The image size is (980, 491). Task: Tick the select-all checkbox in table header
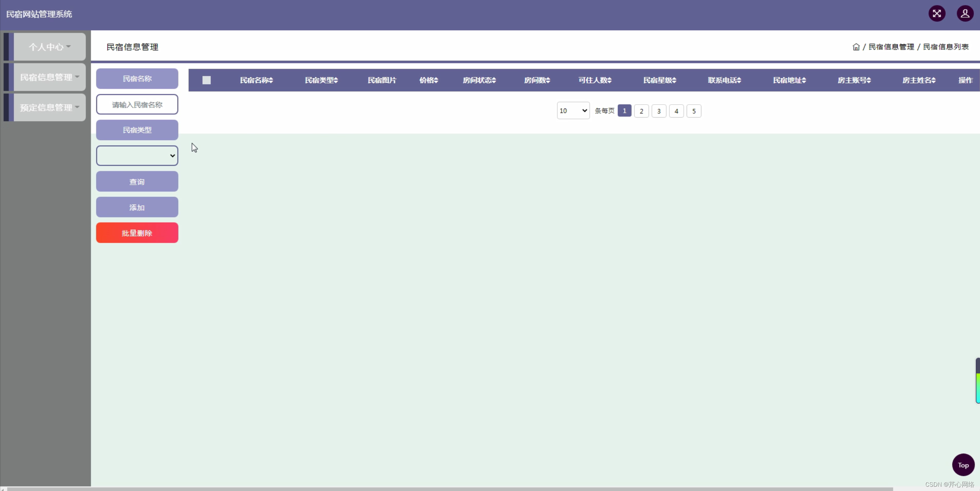tap(207, 80)
